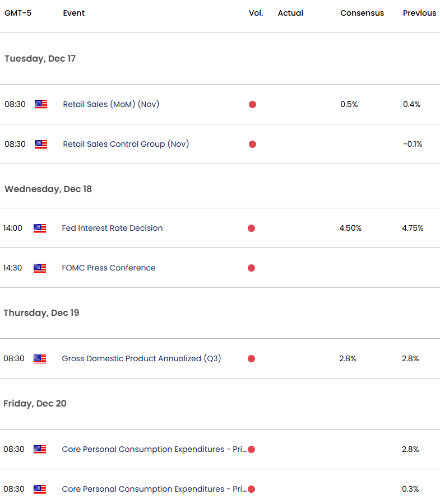
Task: Select the GMT-5 timezone header
Action: [18, 13]
